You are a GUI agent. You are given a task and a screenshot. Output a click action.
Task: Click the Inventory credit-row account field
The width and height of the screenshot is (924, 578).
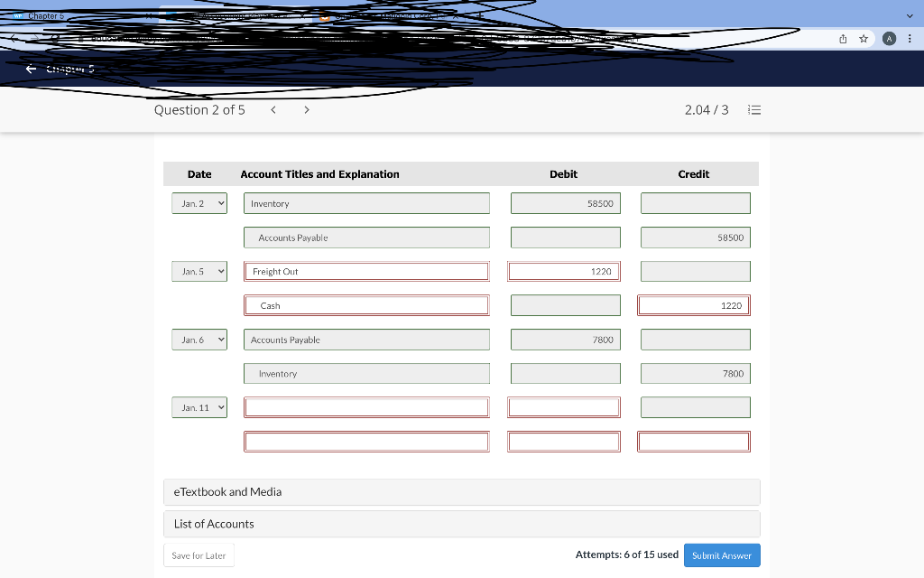366,373
